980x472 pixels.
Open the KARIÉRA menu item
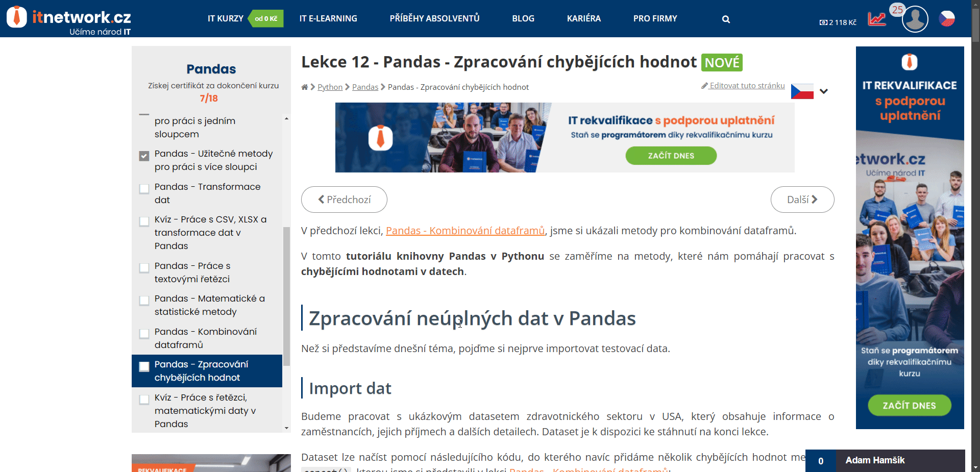583,18
